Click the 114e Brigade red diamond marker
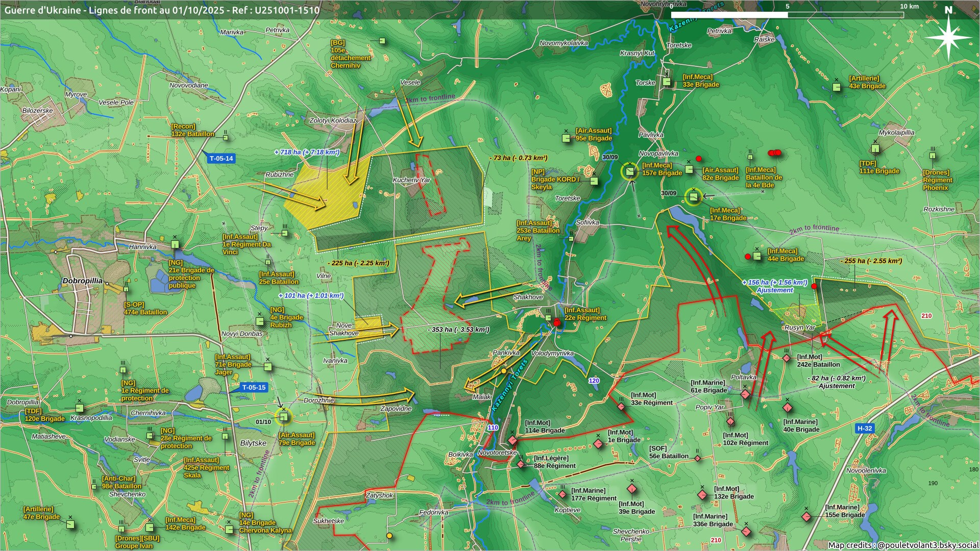The image size is (980, 551). (x=512, y=440)
